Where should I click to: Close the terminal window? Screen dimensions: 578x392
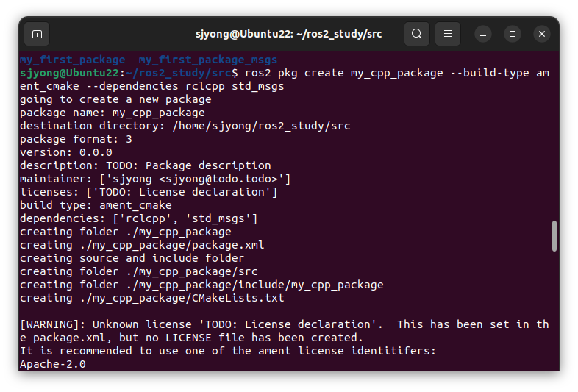[x=542, y=35]
